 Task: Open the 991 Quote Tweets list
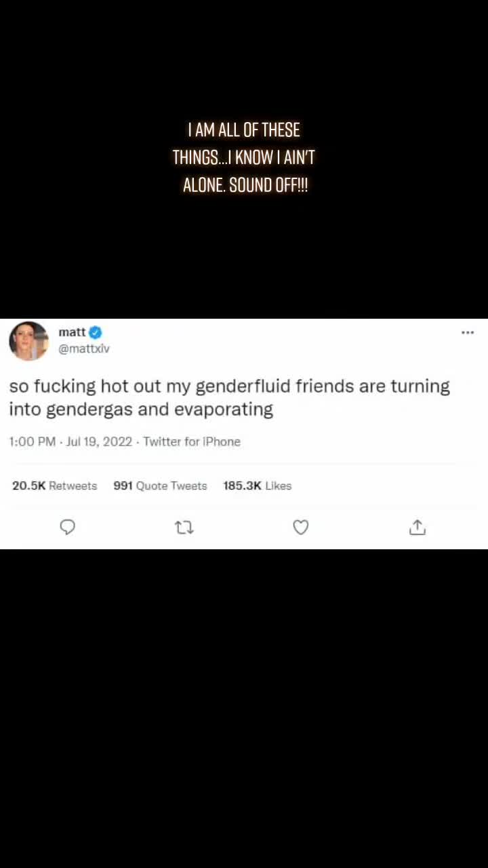[160, 486]
